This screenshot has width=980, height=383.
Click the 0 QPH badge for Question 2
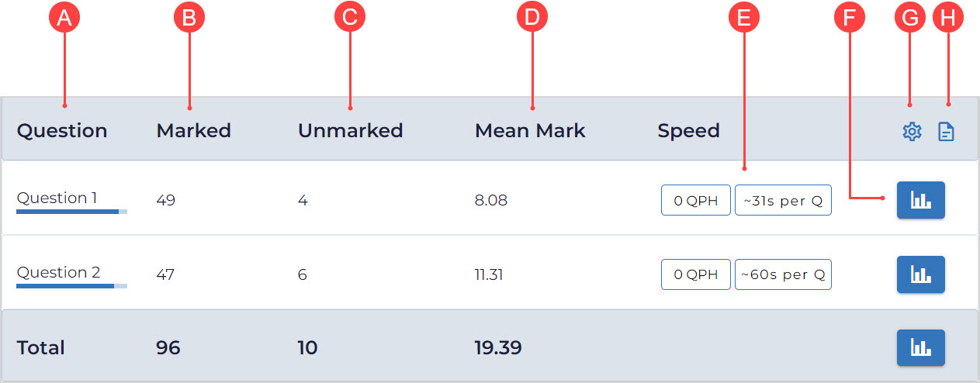695,274
